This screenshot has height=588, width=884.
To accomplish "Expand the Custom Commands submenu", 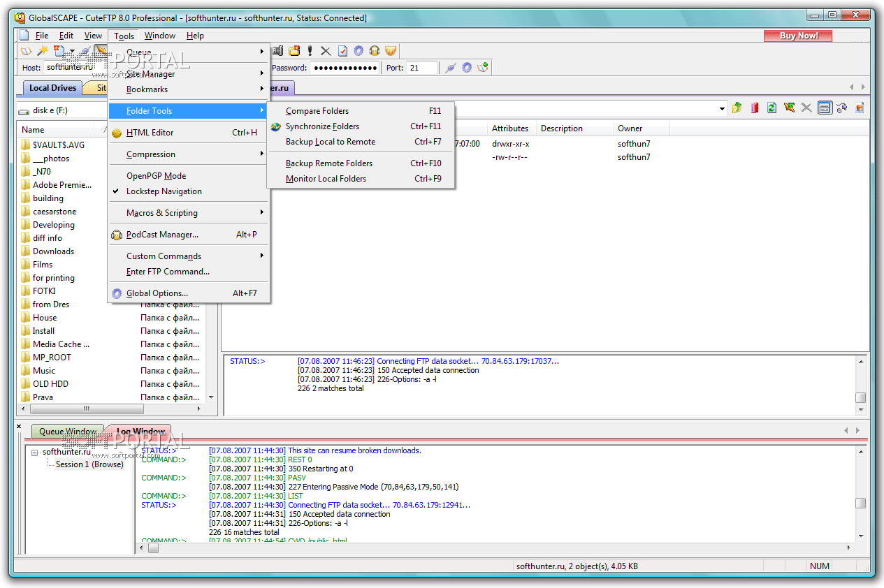I will (189, 256).
